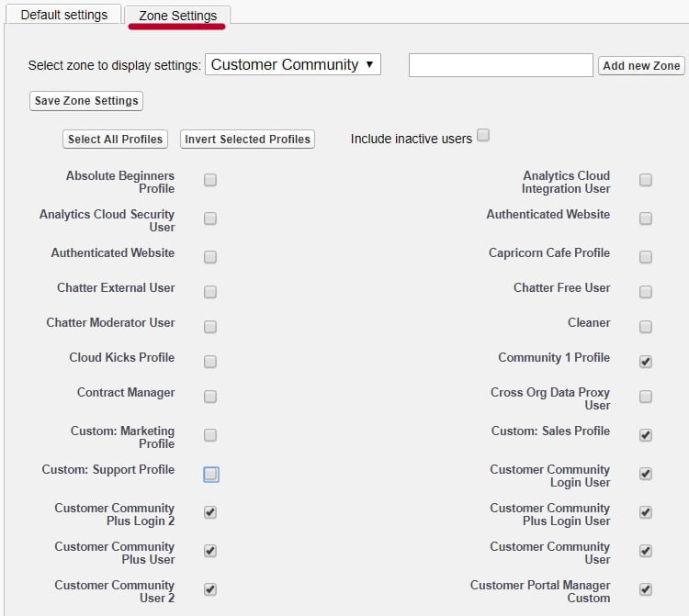The height and width of the screenshot is (616, 689).
Task: Check the Cleaner profile checkbox
Action: tap(646, 327)
